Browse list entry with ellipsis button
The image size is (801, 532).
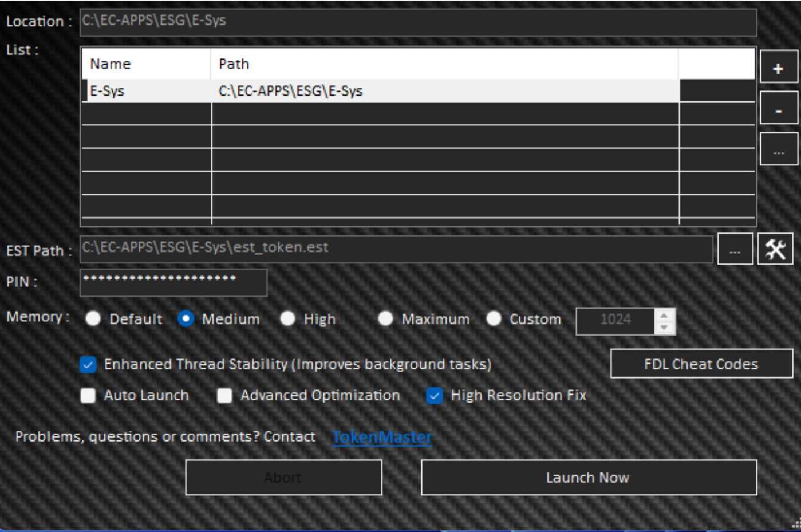pyautogui.click(x=778, y=151)
